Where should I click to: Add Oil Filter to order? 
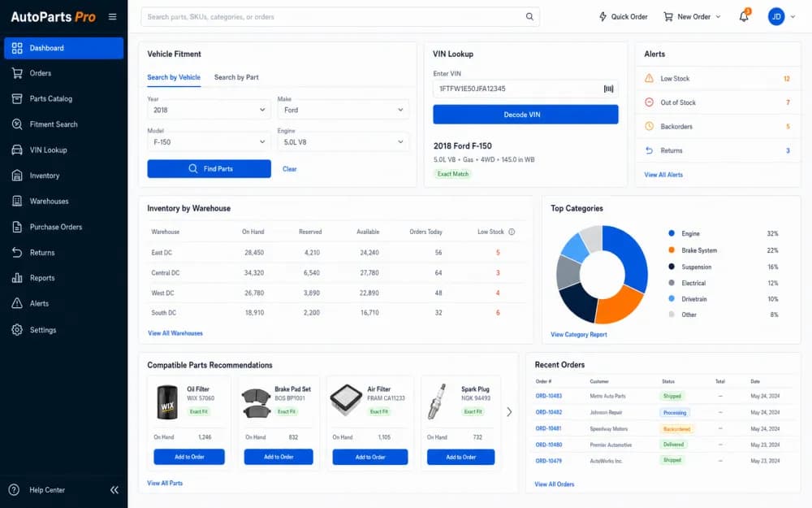(x=189, y=457)
